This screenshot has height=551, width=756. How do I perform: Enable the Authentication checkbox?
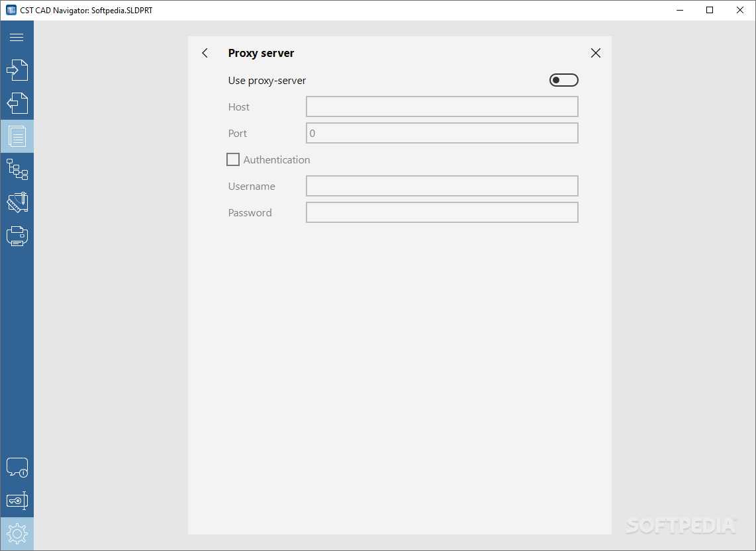click(x=233, y=159)
